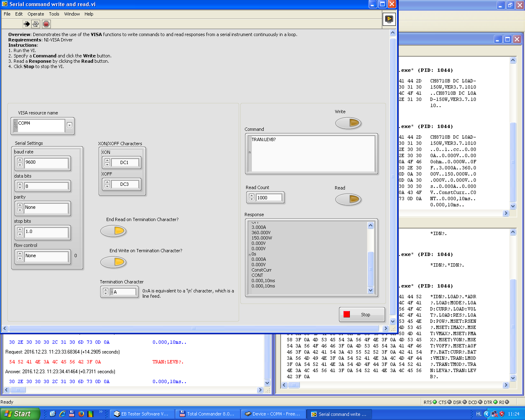Image resolution: width=525 pixels, height=420 pixels.
Task: Click the RTS status indicator light
Action: [x=435, y=402]
